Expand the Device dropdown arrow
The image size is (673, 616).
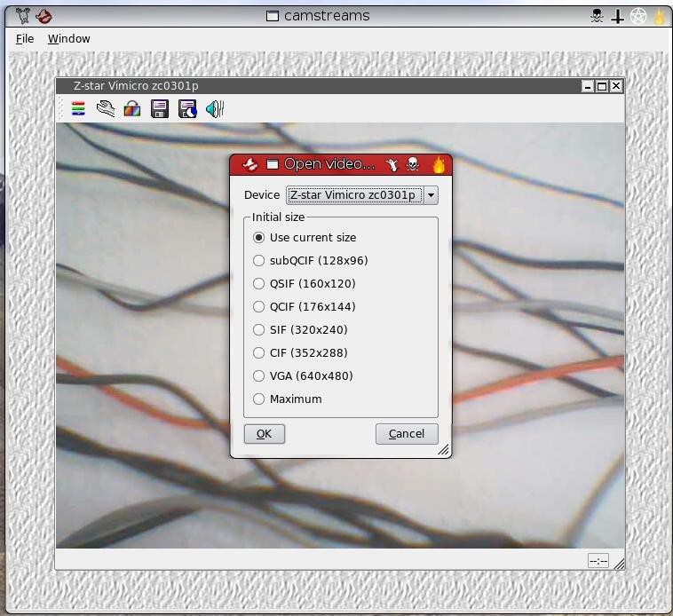click(x=431, y=195)
